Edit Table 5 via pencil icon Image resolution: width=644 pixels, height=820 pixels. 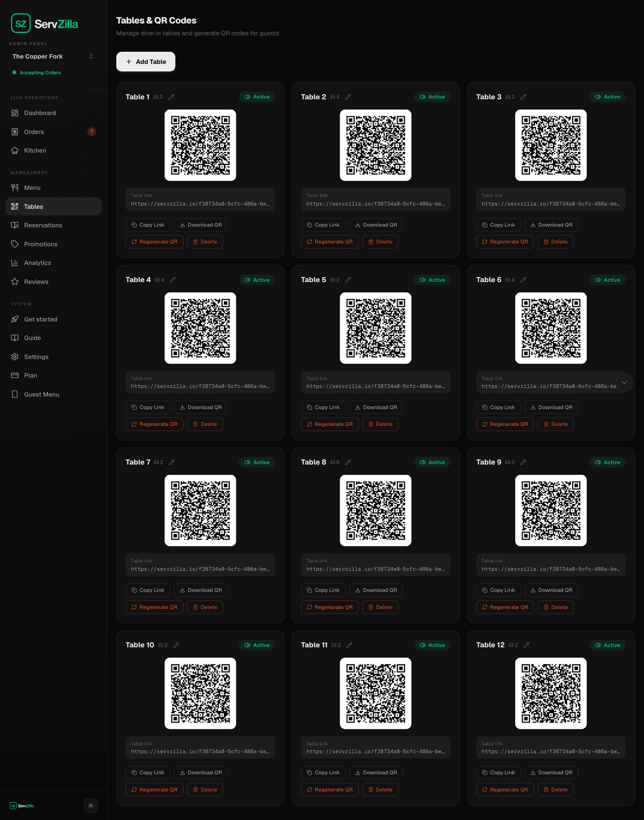pyautogui.click(x=348, y=280)
